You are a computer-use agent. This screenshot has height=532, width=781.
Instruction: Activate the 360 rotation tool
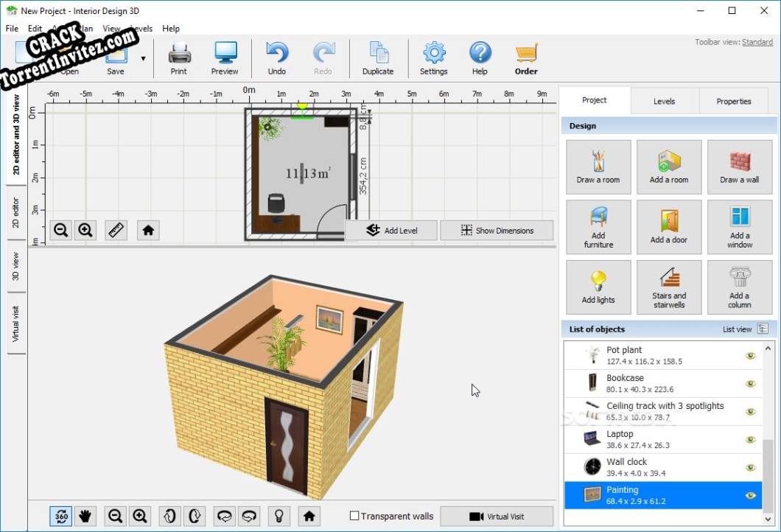point(60,516)
